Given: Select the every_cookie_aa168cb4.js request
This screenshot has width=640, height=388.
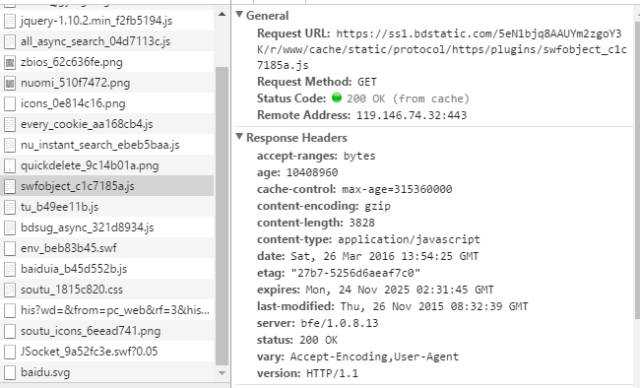Looking at the screenshot, I should 107,124.
